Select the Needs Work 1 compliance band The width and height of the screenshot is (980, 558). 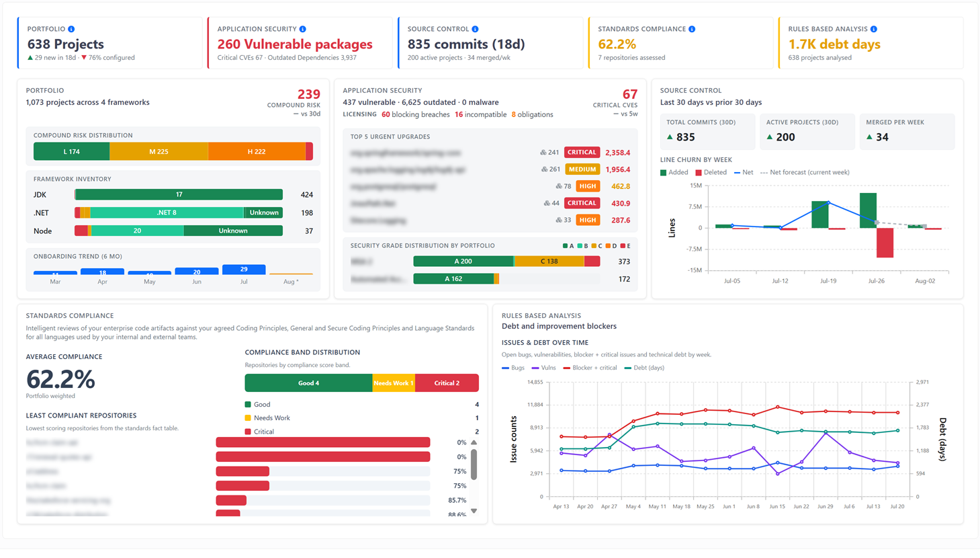(394, 383)
